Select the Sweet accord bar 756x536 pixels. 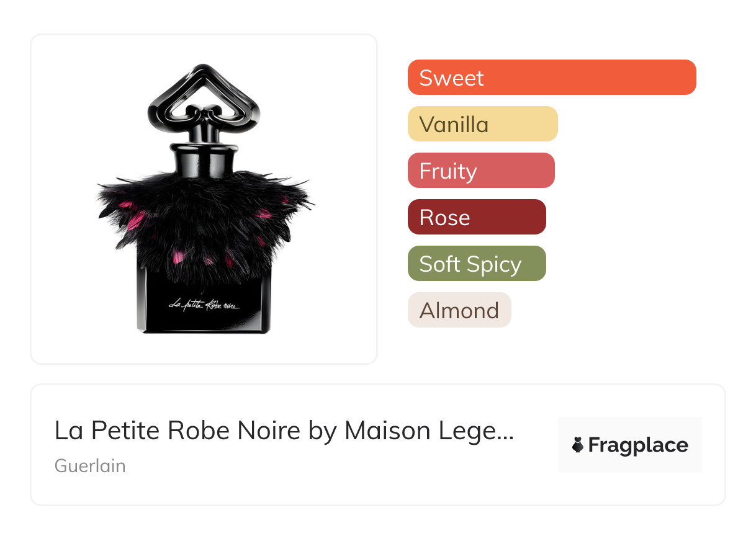[552, 78]
